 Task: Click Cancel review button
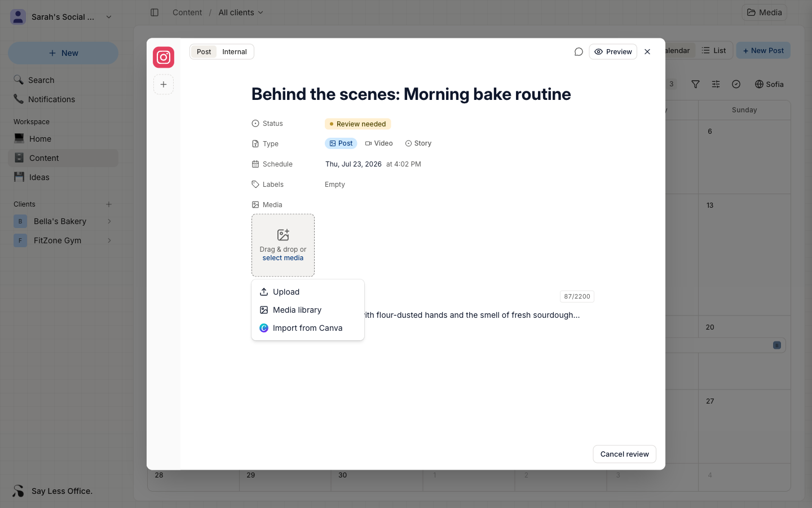click(x=624, y=454)
